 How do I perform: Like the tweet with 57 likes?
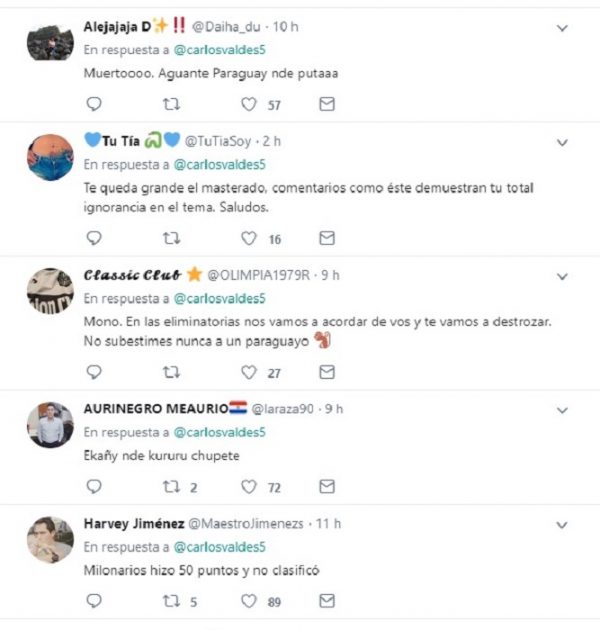coord(249,104)
